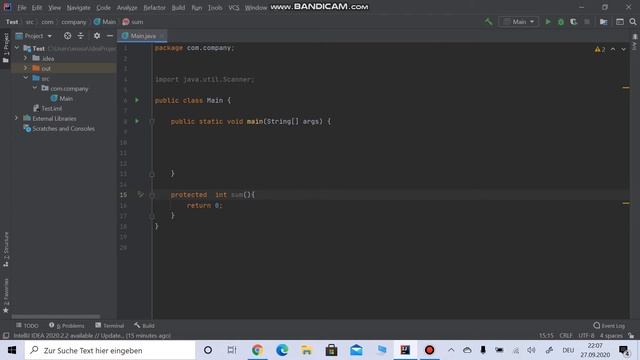This screenshot has width=640, height=360.
Task: Go to next highlighted error arrow
Action: 623,49
